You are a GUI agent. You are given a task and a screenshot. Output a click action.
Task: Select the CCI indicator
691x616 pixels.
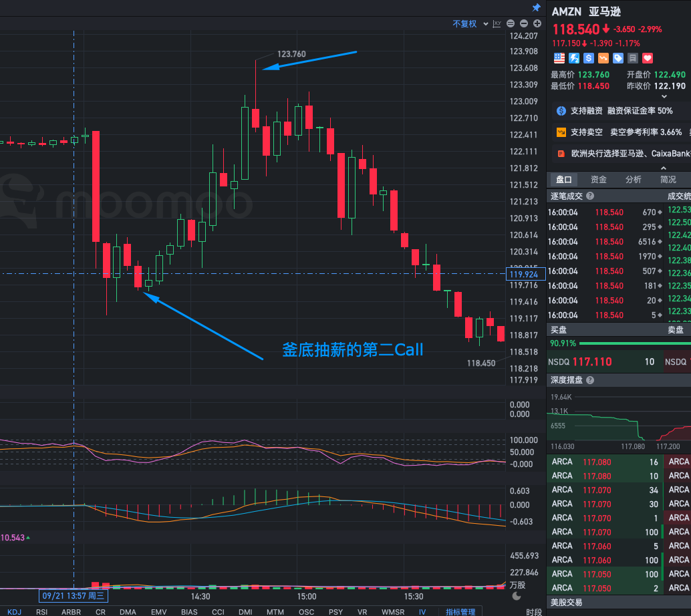click(218, 611)
